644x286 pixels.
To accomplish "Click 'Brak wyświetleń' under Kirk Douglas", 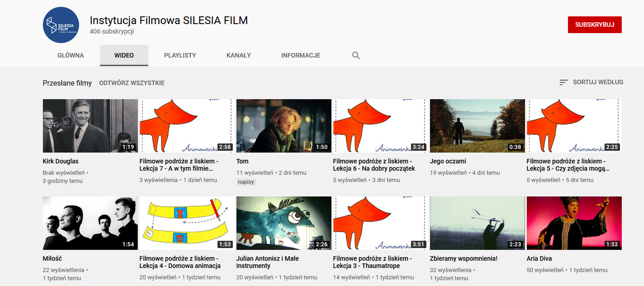I will tap(64, 173).
